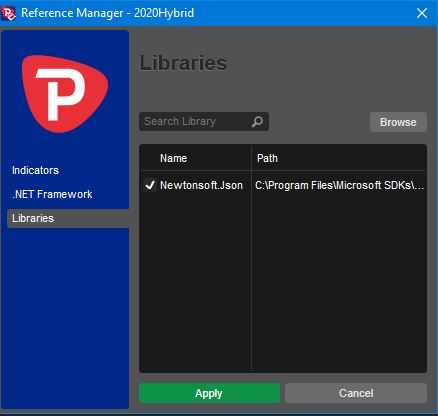Cancel the Reference Manager dialog

(x=356, y=393)
